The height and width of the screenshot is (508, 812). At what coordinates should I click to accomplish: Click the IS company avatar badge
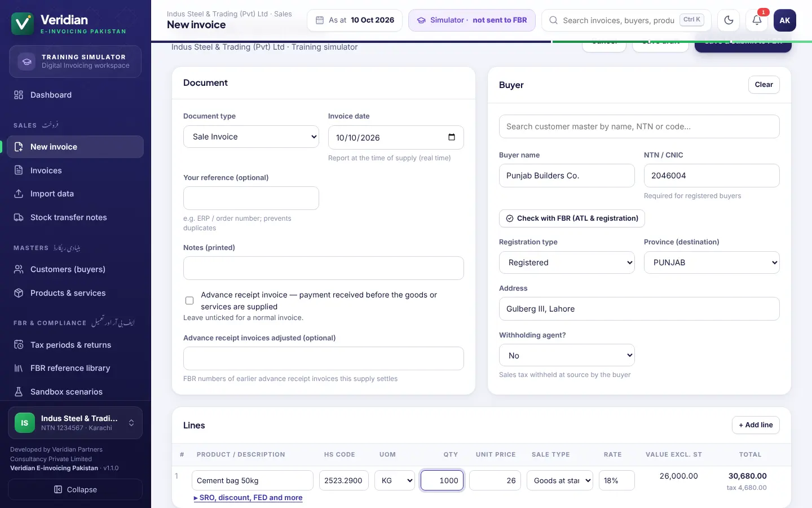[24, 423]
